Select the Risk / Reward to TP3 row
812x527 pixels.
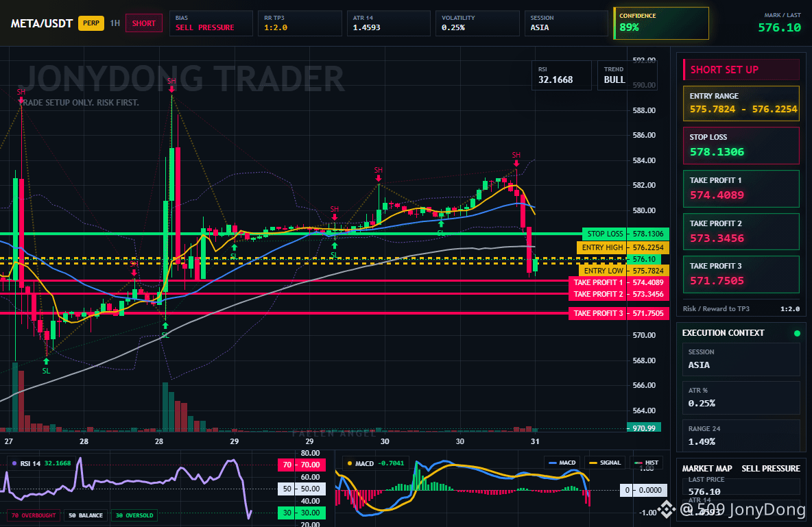click(741, 308)
